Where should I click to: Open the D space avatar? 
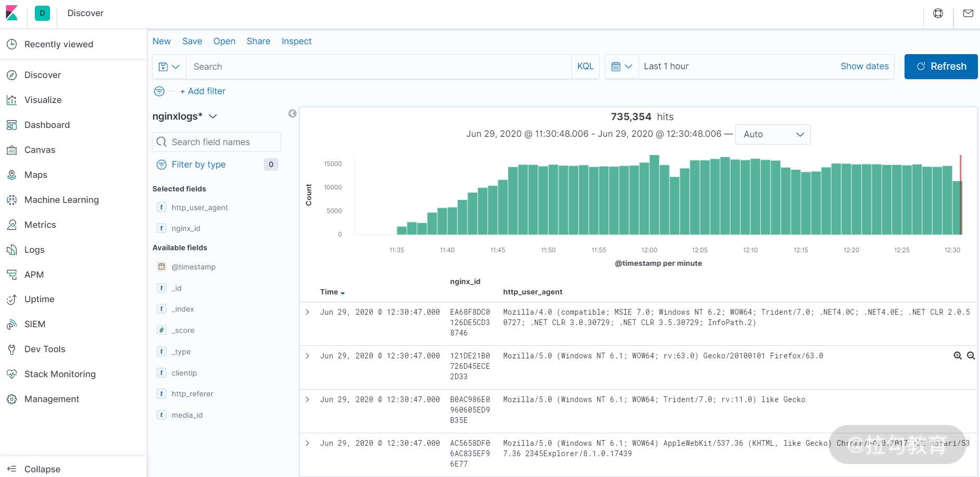pyautogui.click(x=42, y=13)
